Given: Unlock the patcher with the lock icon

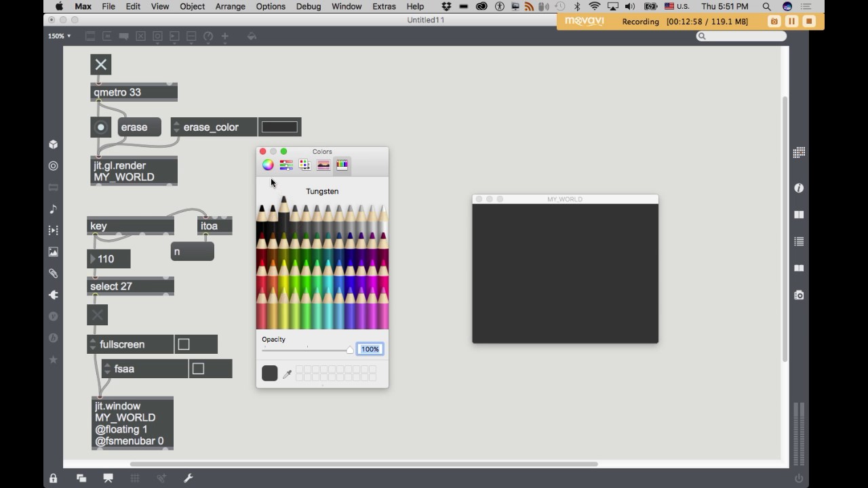Looking at the screenshot, I should tap(54, 478).
